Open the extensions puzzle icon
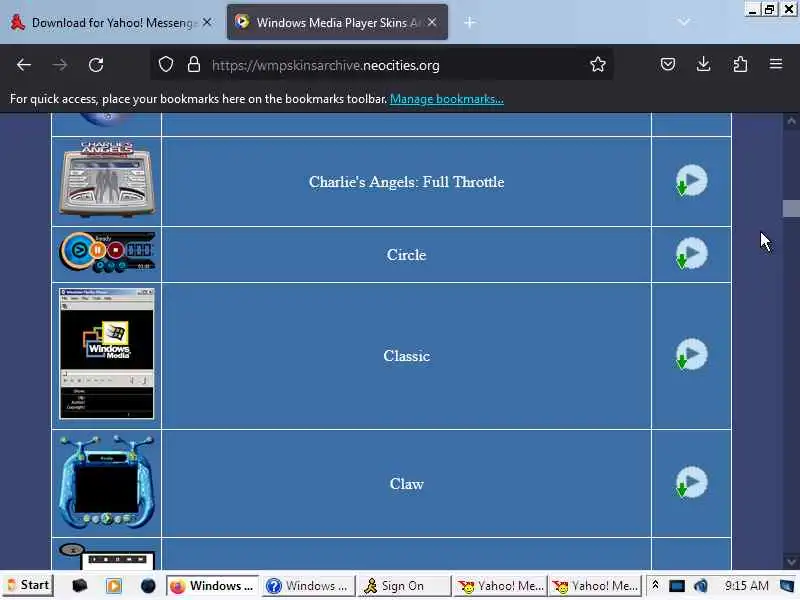Image resolution: width=800 pixels, height=600 pixels. [x=740, y=64]
